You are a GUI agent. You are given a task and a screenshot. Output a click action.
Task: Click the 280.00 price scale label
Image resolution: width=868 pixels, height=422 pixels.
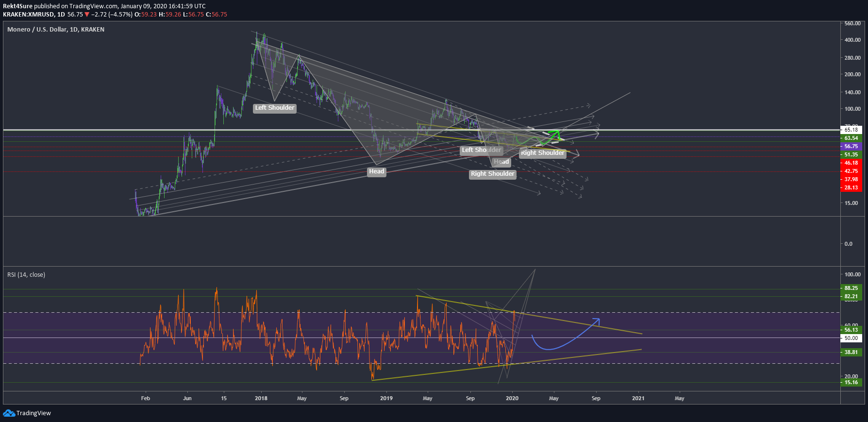pos(852,58)
